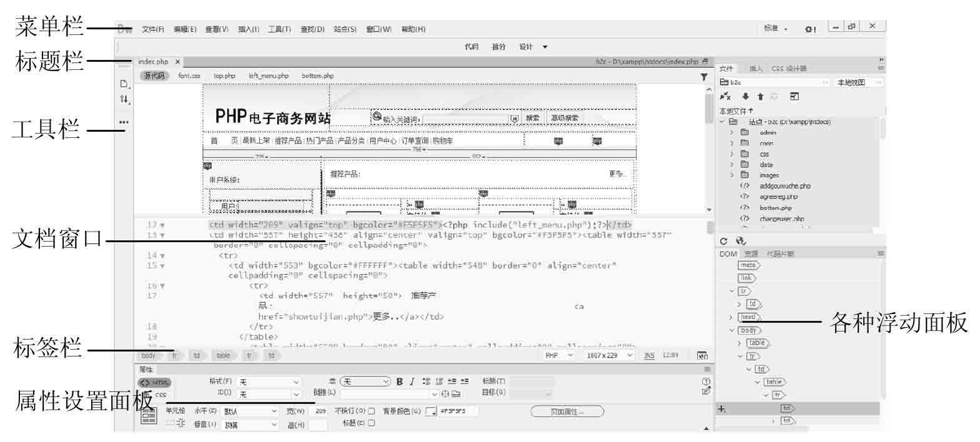Click the unordered list icon
Screen dimensions: 980x442
tap(426, 381)
